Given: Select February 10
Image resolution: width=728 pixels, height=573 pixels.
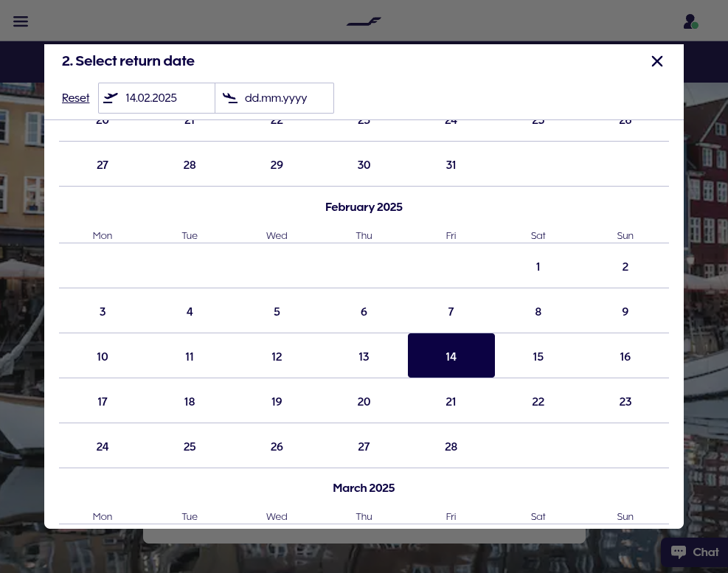Looking at the screenshot, I should coord(103,357).
